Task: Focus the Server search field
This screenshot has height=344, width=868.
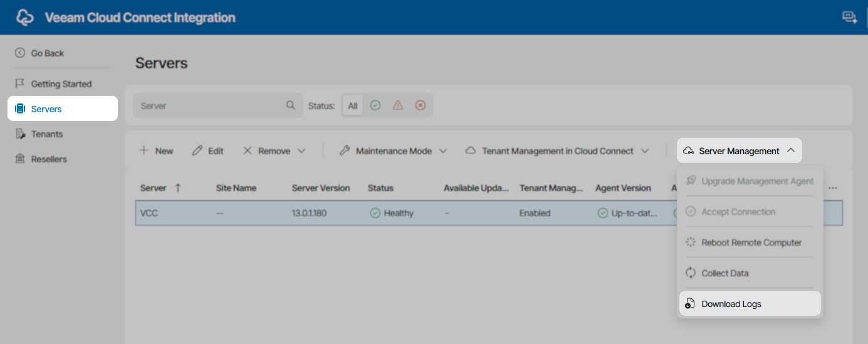Action: click(218, 106)
